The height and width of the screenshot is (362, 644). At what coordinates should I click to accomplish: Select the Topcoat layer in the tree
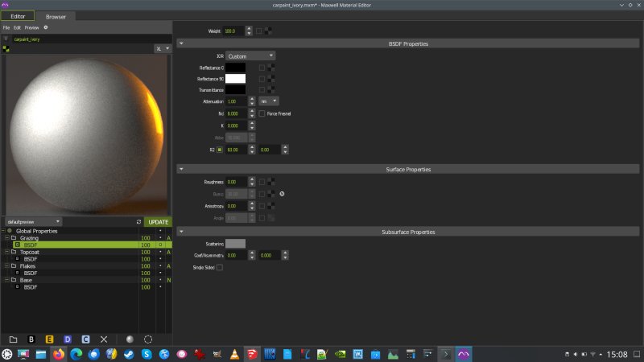point(30,252)
